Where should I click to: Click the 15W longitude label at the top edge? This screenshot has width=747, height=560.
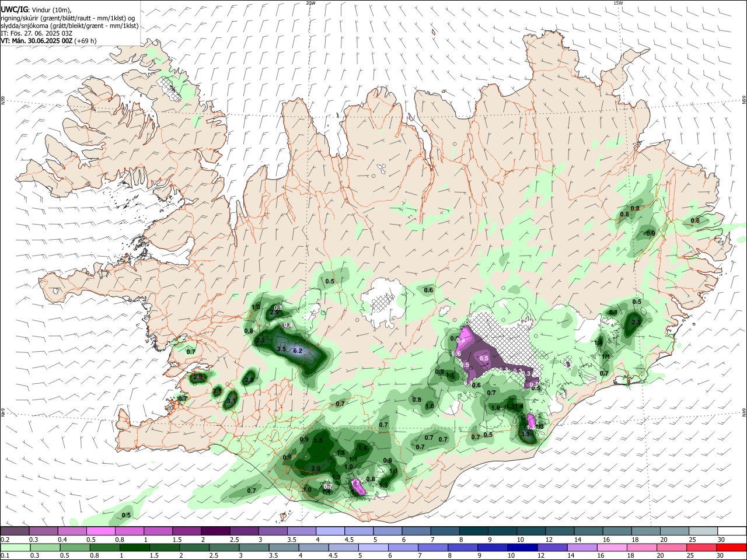pyautogui.click(x=618, y=3)
